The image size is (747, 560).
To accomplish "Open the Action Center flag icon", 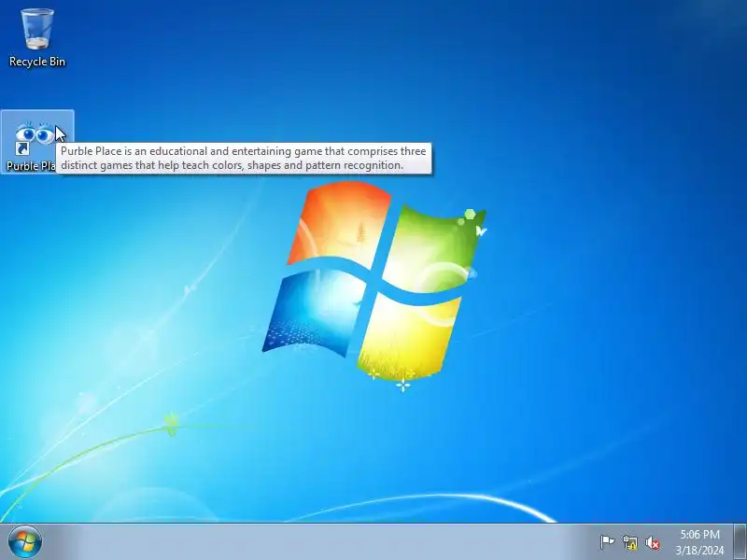I will 607,542.
